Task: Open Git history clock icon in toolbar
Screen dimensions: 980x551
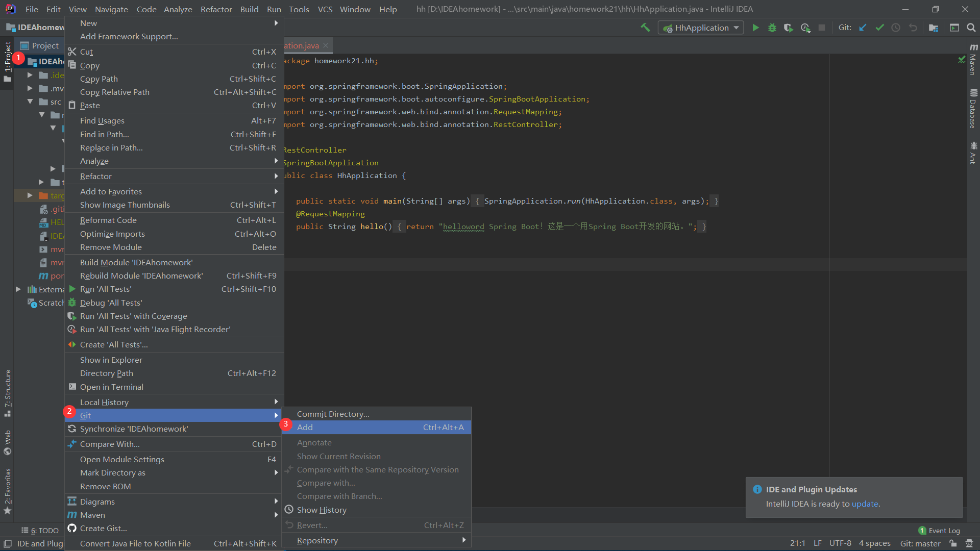Action: tap(896, 28)
